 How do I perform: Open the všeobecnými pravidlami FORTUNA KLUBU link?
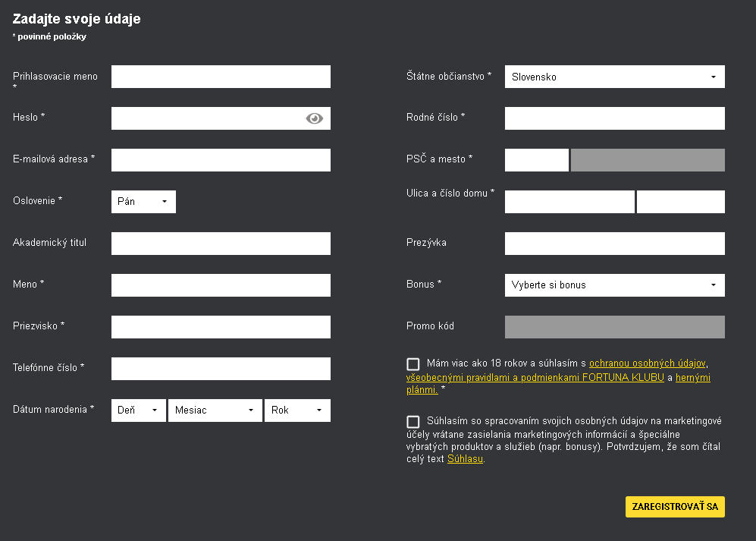535,377
